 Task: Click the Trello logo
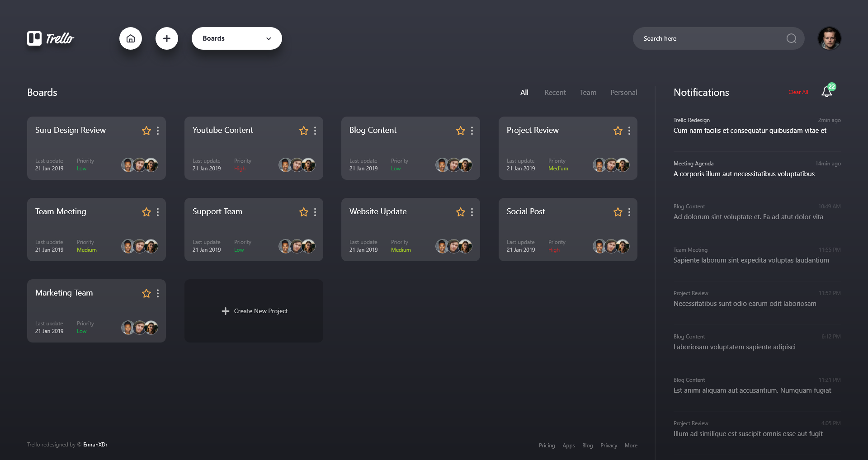point(51,38)
